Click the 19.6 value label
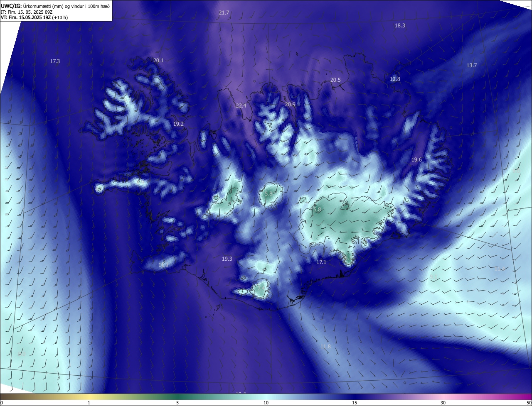 [416, 159]
